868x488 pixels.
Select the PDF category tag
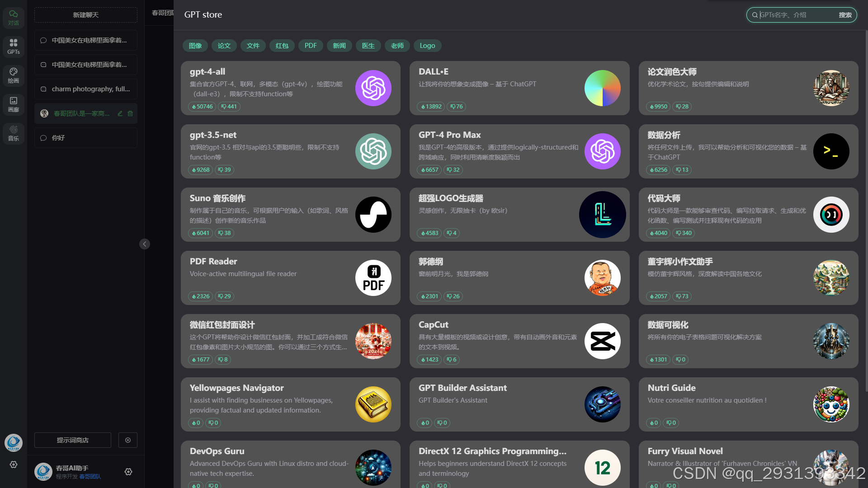[311, 46]
